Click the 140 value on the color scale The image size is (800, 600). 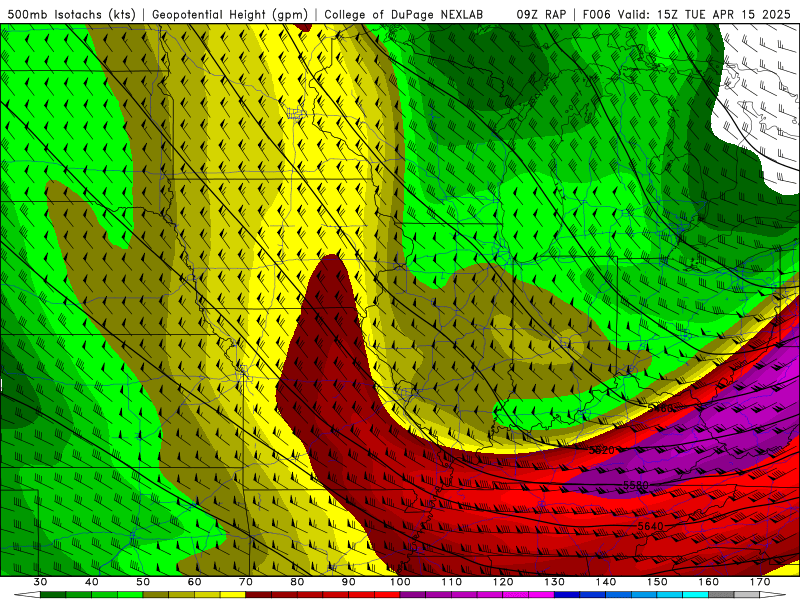pyautogui.click(x=606, y=582)
